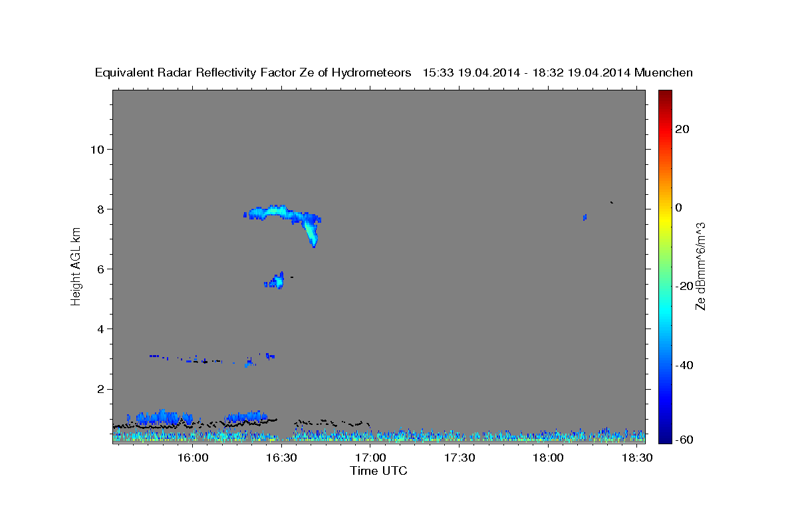Click the height tick label 8
Screen dimensions: 798x532
click(99, 209)
